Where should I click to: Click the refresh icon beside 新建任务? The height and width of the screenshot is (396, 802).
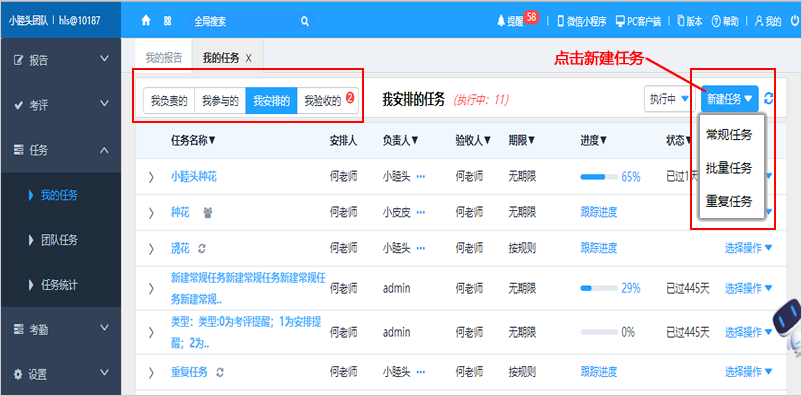tap(768, 99)
